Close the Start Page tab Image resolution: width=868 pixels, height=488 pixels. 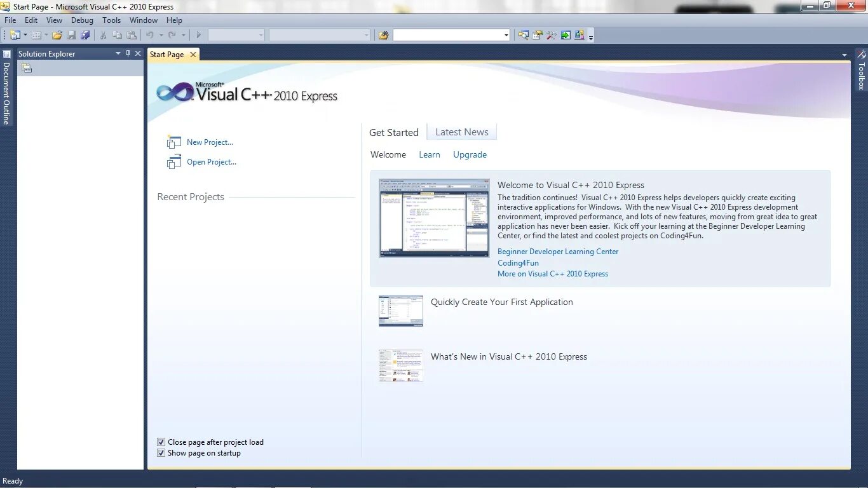(x=193, y=55)
